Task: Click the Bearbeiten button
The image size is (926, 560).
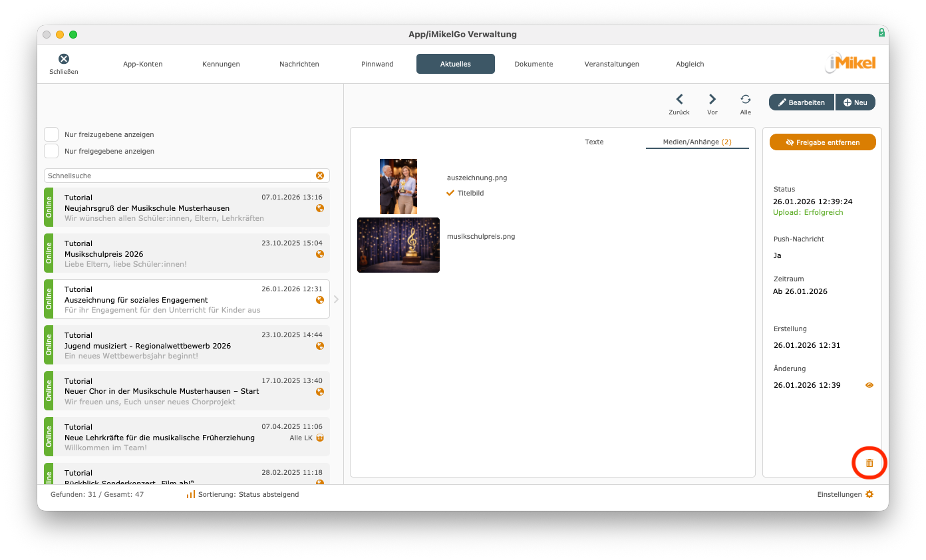Action: [802, 102]
